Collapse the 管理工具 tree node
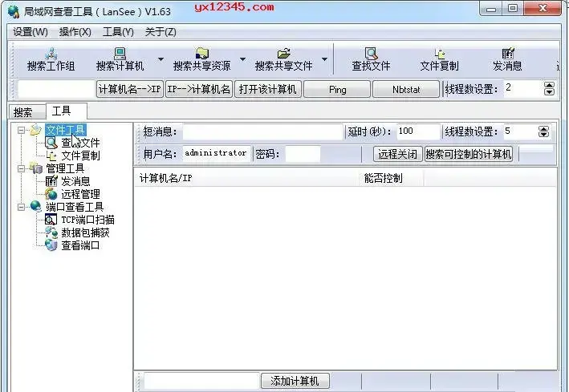This screenshot has height=392, width=569. (22, 168)
